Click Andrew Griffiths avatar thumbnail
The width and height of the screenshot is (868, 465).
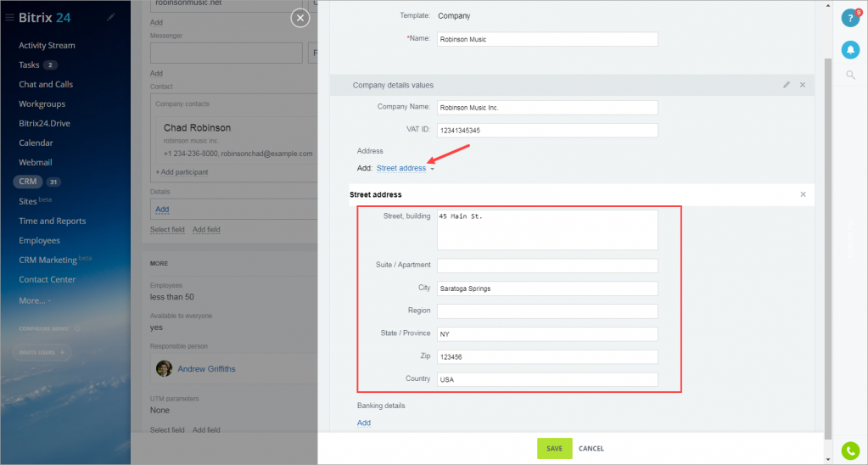coord(164,368)
